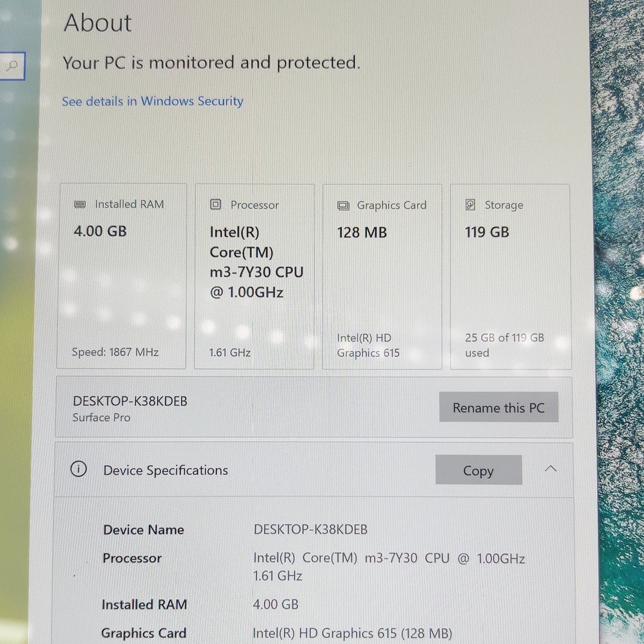Click the Installed RAM label in specifications
644x644 pixels.
tap(144, 605)
